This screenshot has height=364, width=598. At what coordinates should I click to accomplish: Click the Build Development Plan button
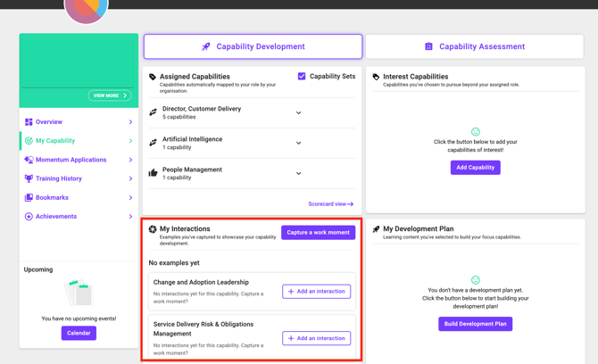click(x=475, y=324)
